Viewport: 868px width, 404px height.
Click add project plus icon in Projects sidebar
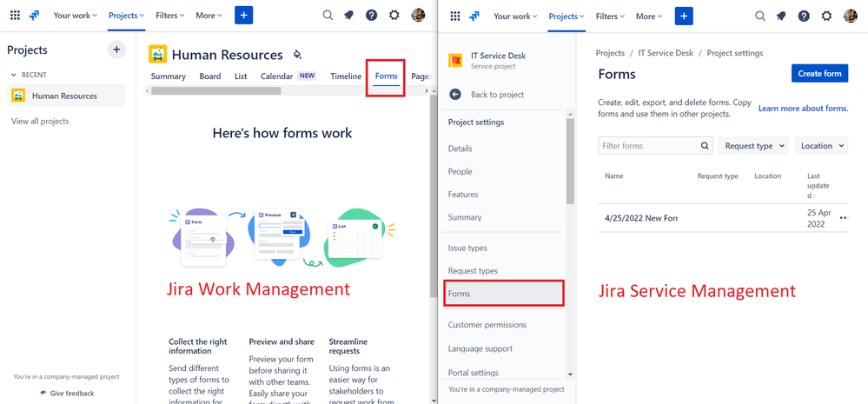tap(116, 50)
